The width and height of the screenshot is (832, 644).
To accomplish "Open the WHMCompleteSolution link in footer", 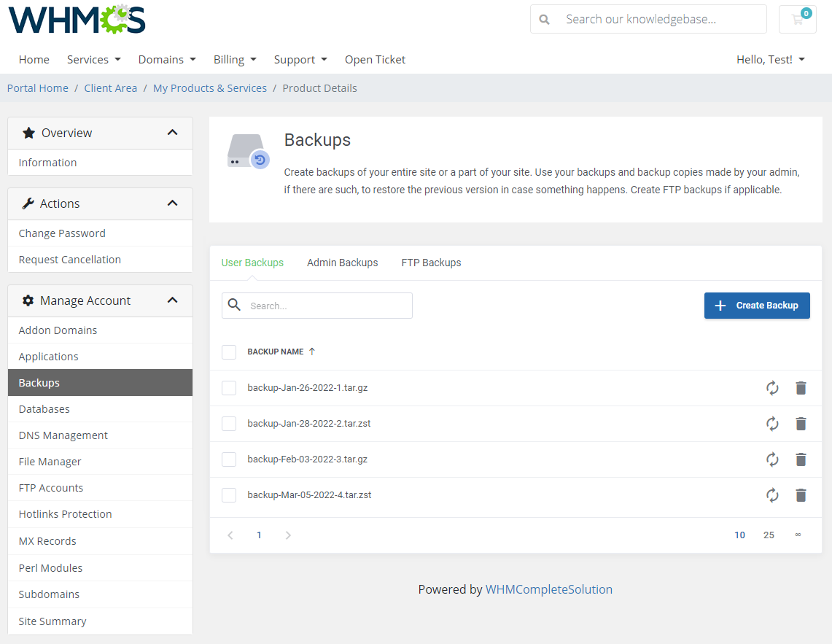I will (x=549, y=589).
